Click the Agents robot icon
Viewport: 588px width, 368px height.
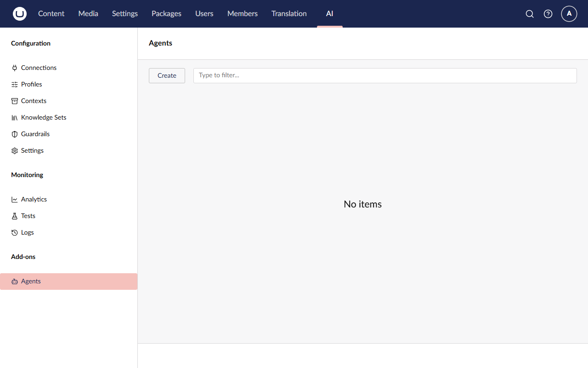click(15, 281)
